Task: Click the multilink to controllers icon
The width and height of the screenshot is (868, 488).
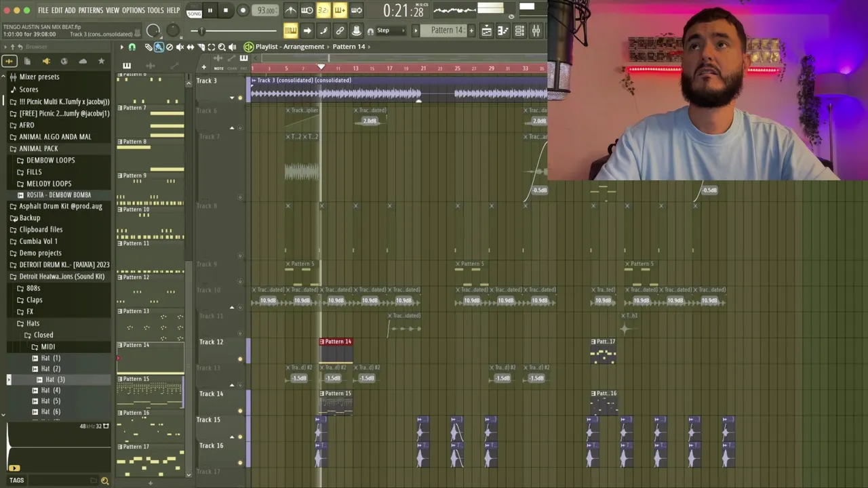Action: click(340, 30)
